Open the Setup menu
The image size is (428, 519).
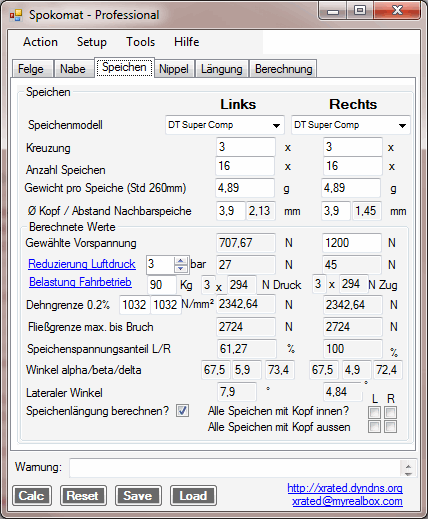pos(92,42)
